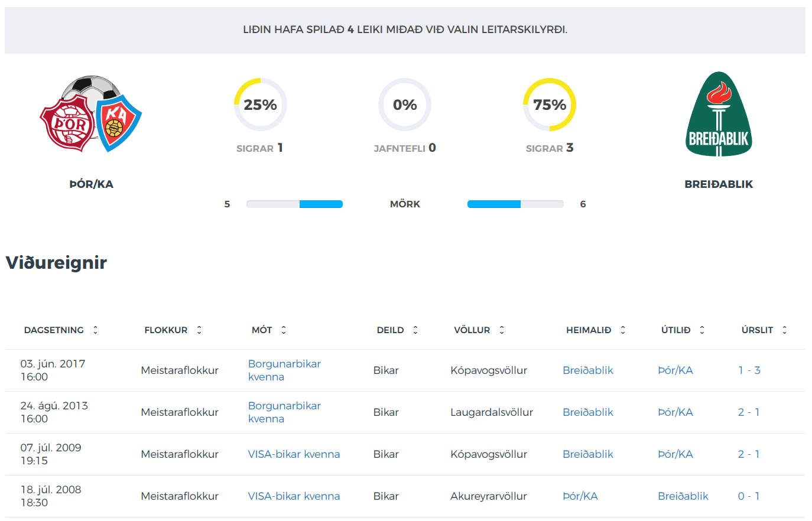The height and width of the screenshot is (521, 812).
Task: Click date cell 24. ágú. 2013 16:00
Action: pos(54,412)
